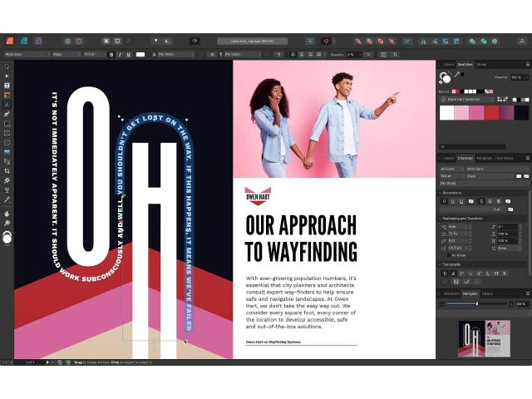
Task: Select the Zoom tool
Action: click(7, 223)
